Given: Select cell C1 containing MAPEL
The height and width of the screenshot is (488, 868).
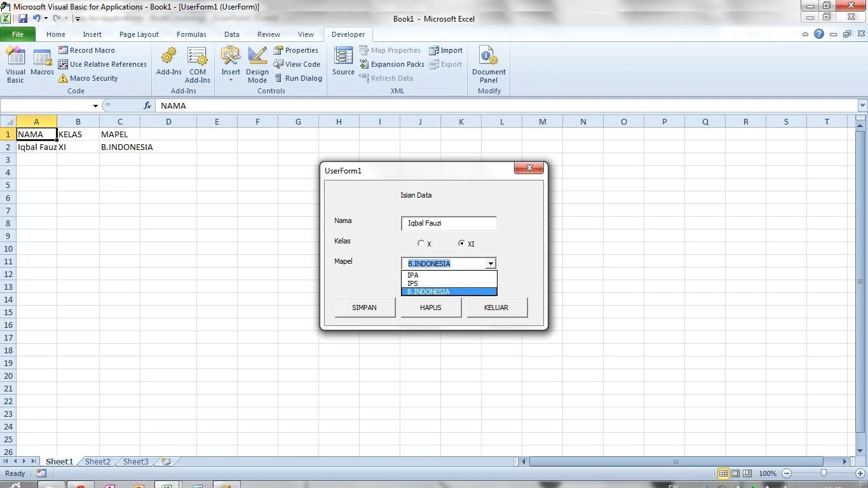Looking at the screenshot, I should [119, 134].
